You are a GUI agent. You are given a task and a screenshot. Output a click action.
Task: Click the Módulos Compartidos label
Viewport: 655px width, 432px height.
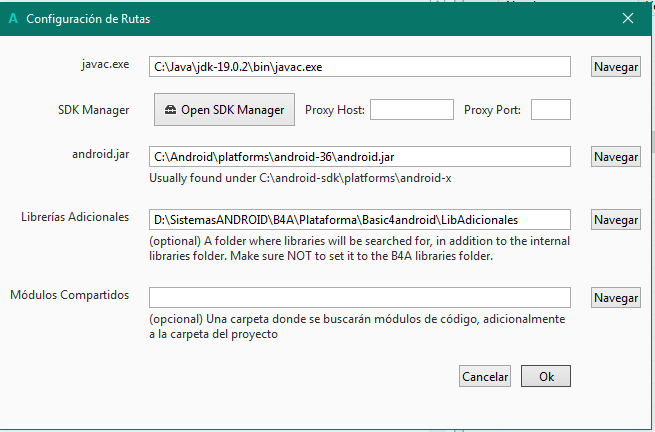(70, 295)
